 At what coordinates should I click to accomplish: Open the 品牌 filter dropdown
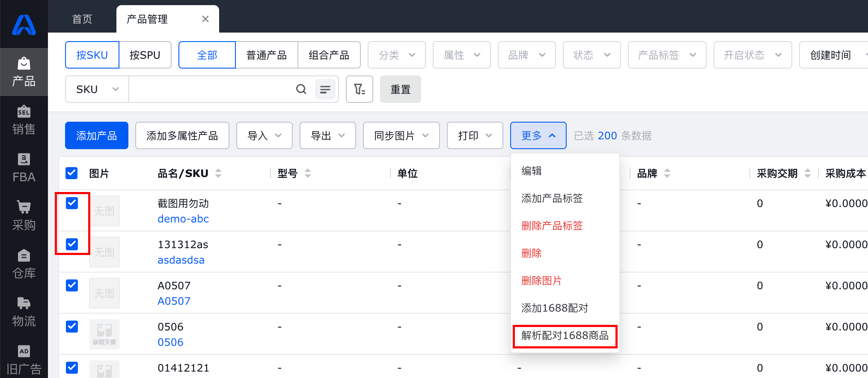click(x=527, y=55)
